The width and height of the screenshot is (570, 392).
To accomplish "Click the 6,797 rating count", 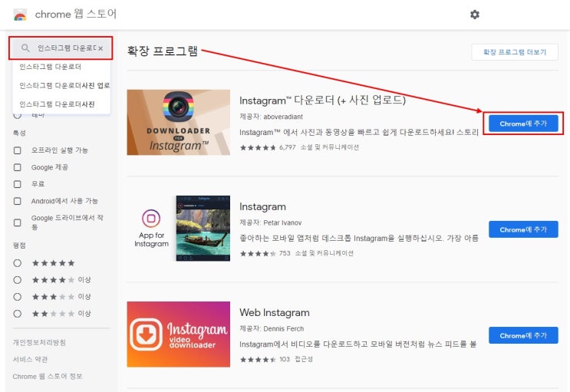I will point(287,147).
